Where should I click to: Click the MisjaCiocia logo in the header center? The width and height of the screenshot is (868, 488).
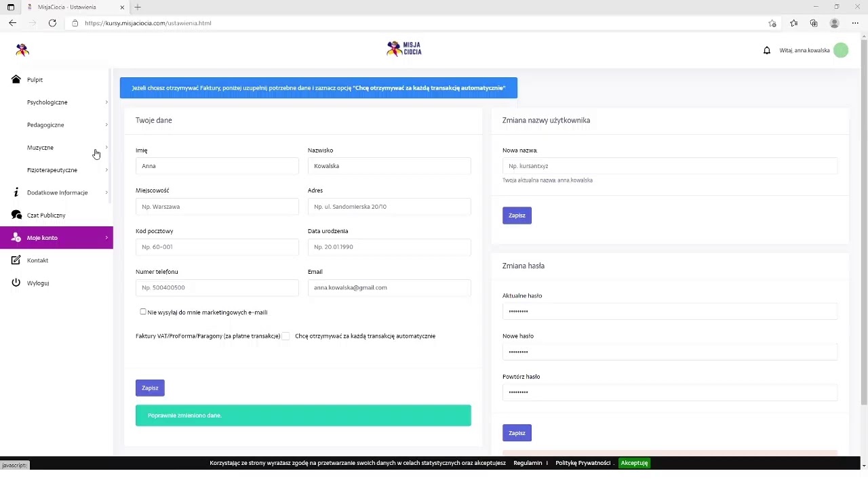click(x=404, y=48)
